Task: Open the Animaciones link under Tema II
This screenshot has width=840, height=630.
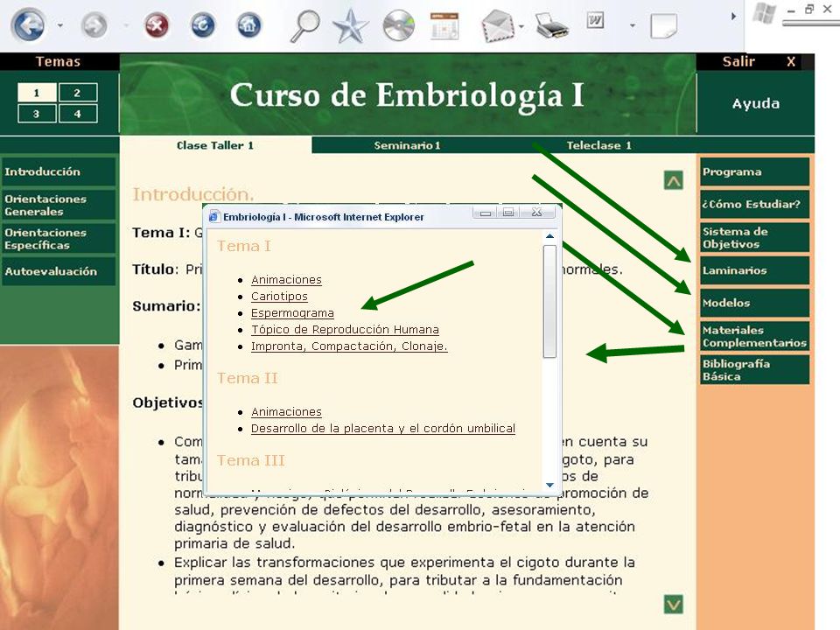Action: tap(287, 412)
